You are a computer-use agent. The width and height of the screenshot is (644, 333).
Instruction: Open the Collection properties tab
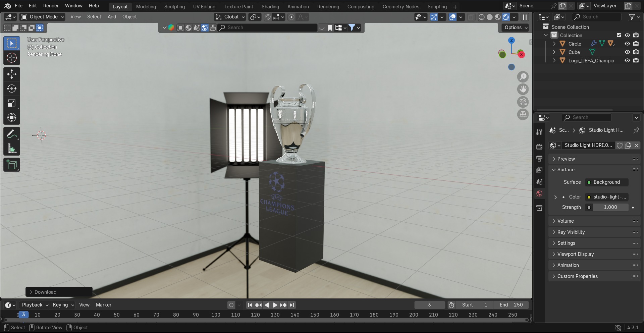coord(539,208)
